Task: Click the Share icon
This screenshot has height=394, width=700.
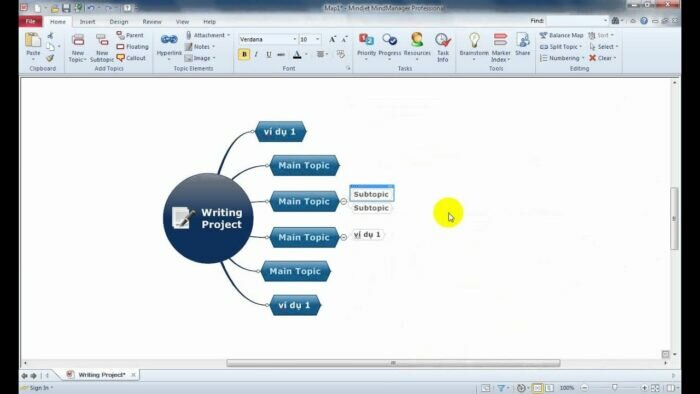Action: [522, 44]
